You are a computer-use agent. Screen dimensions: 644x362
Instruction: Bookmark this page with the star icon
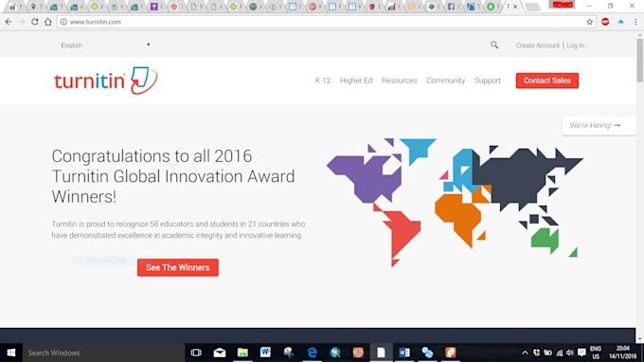tap(590, 22)
